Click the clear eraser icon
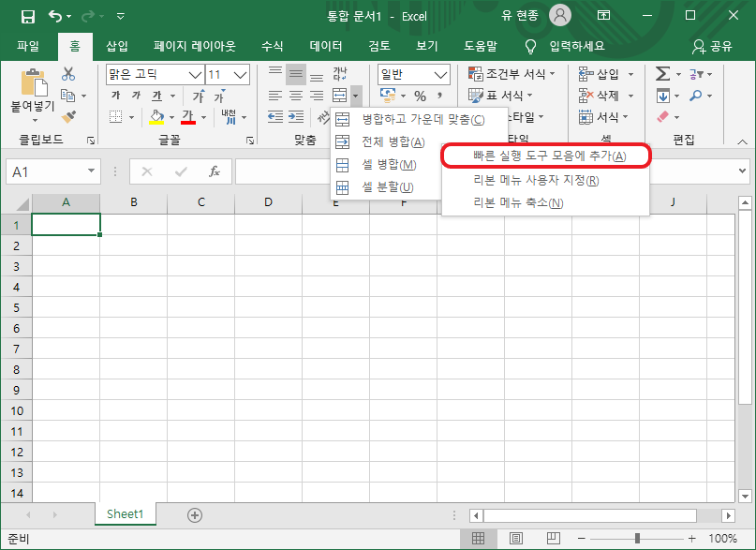756x550 pixels. coord(663,116)
